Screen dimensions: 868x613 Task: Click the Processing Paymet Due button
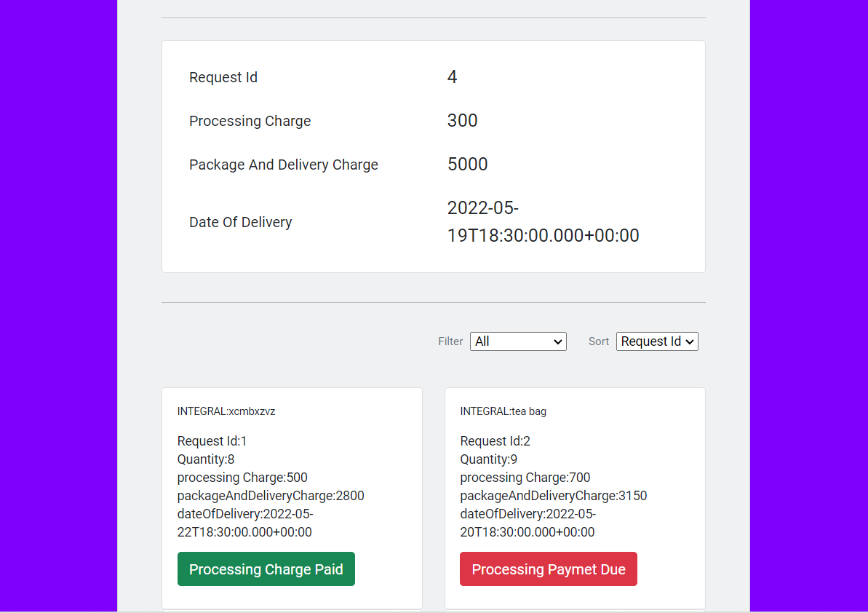[x=548, y=569]
